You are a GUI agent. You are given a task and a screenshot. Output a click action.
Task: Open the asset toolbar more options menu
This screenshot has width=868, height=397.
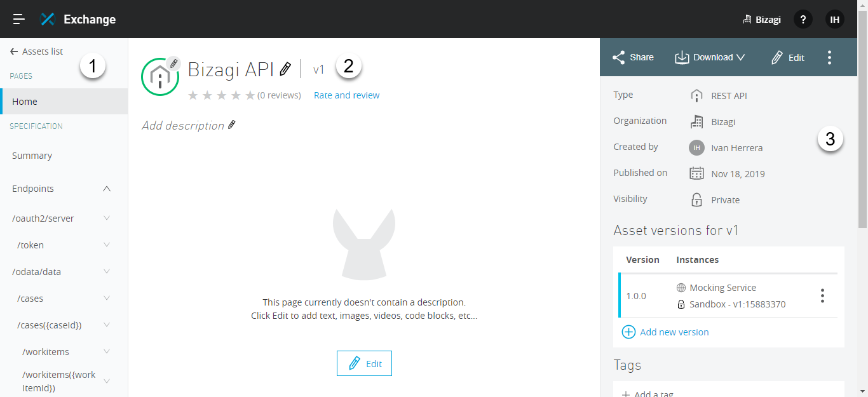click(x=829, y=58)
